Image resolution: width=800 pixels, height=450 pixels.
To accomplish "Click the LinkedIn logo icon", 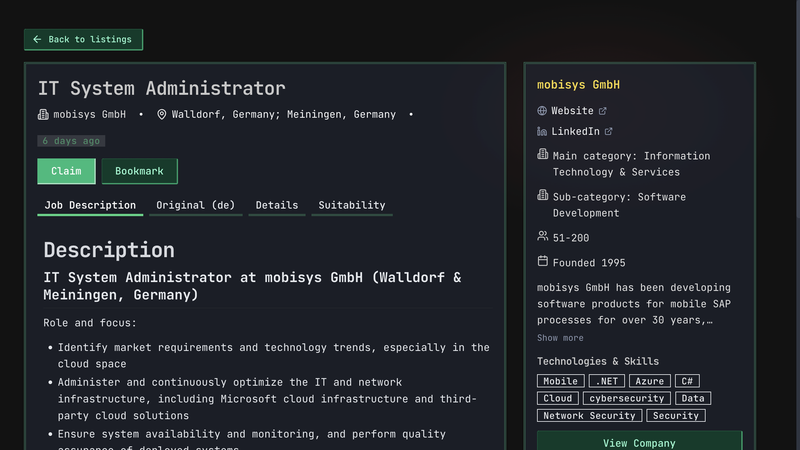I will tap(542, 132).
